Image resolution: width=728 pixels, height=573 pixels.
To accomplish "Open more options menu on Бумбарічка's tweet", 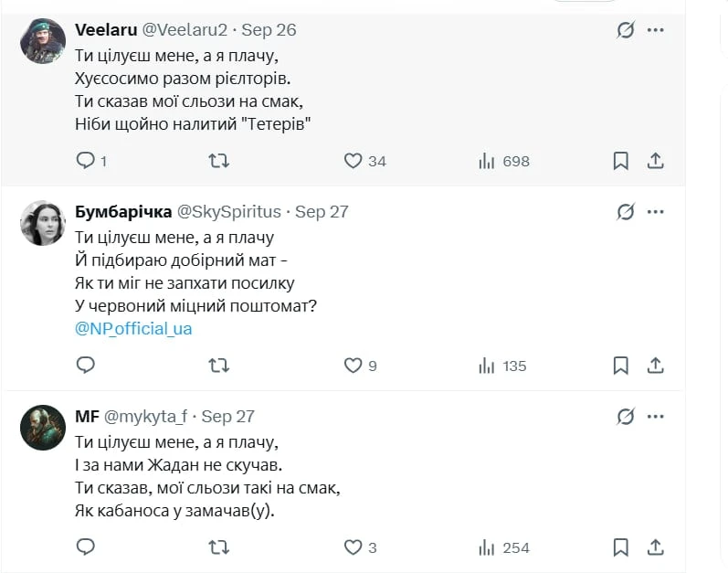I will (x=655, y=212).
